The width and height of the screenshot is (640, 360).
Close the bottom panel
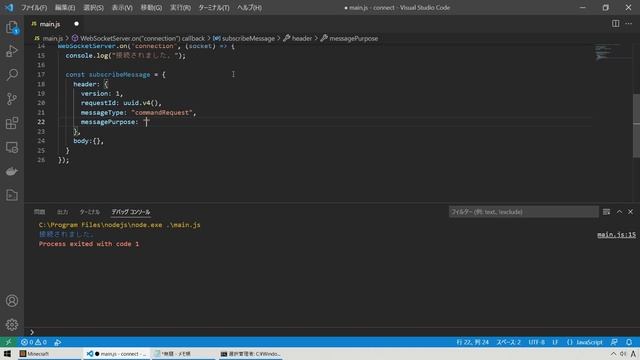coord(631,211)
